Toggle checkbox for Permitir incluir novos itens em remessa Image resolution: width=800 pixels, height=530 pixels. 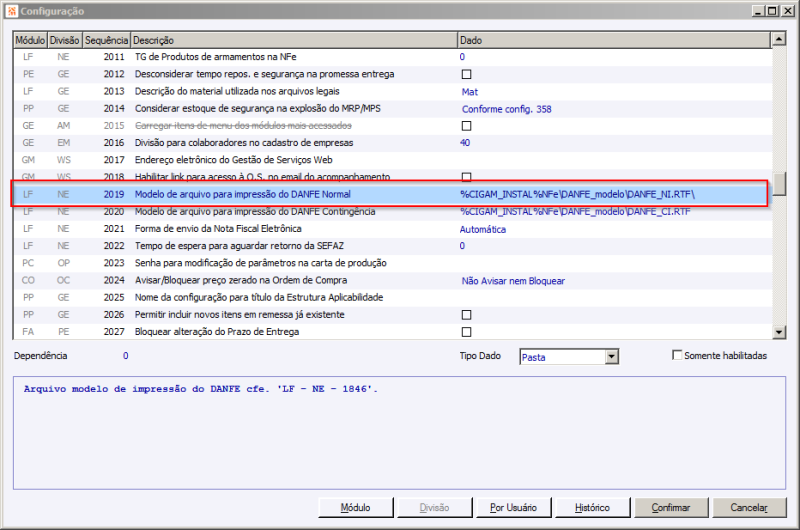(466, 315)
